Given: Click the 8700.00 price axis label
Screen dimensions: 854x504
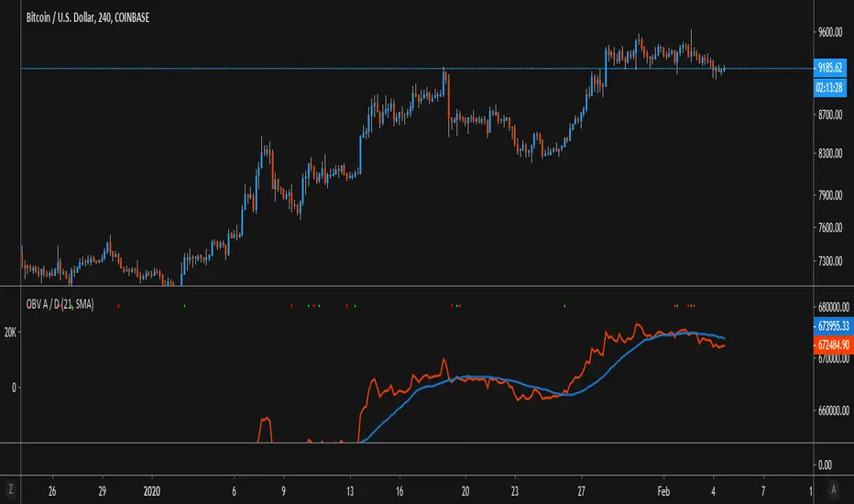Looking at the screenshot, I should pos(834,115).
